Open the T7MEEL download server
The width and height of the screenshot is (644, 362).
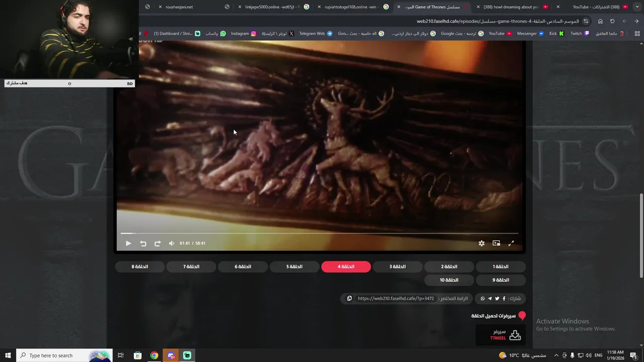(x=501, y=335)
